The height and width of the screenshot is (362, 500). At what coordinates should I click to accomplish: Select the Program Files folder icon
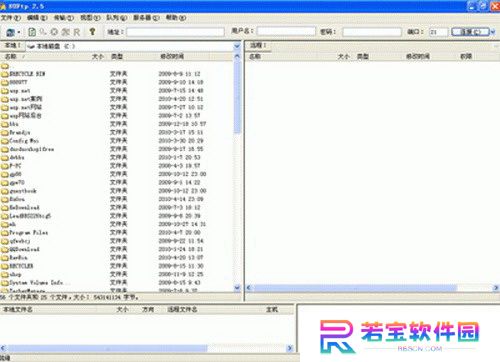coord(5,233)
